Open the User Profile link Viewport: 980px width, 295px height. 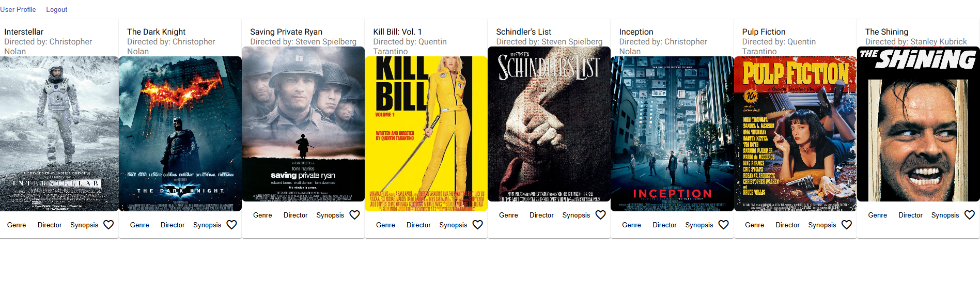click(x=18, y=9)
